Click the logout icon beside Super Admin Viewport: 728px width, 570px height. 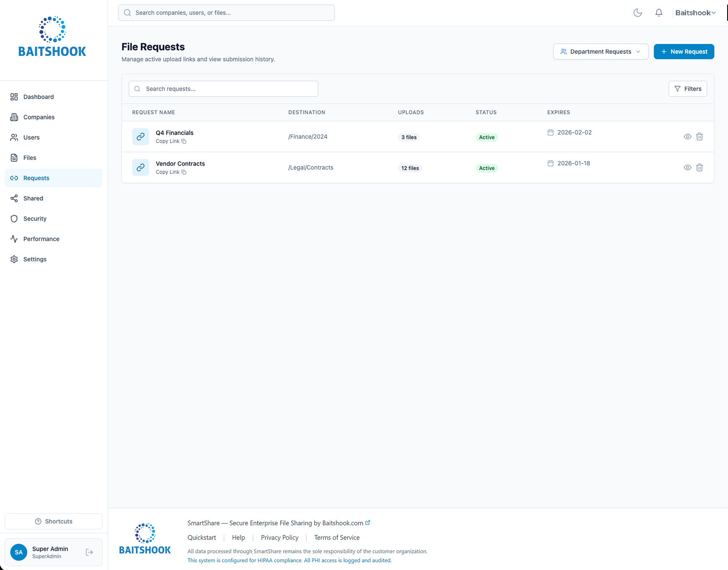pyautogui.click(x=89, y=552)
